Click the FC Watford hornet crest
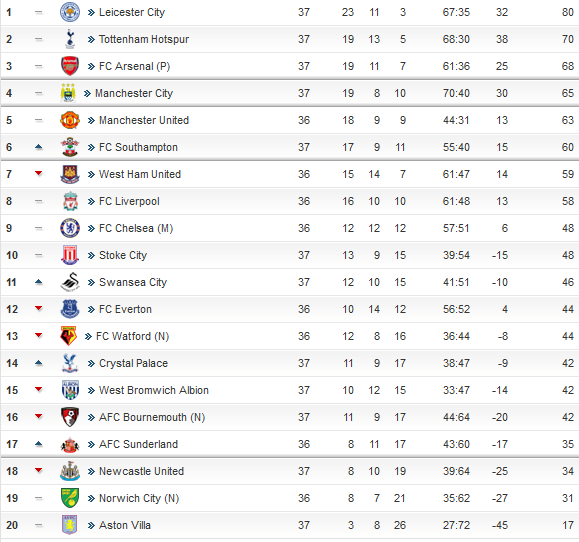The width and height of the screenshot is (579, 542). coord(68,336)
